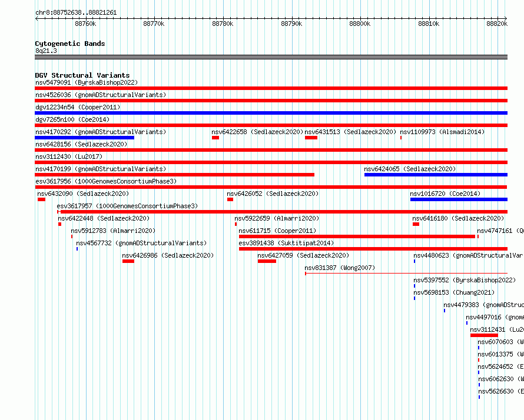The height and width of the screenshot is (420, 524).
Task: Click the red bar under nsv4170199
Action: [x=174, y=175]
